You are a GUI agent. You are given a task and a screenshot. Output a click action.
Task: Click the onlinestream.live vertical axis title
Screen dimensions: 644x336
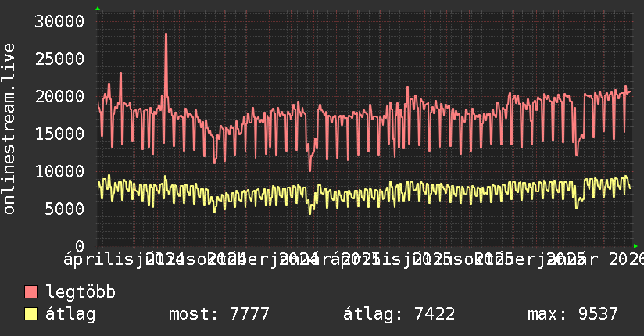(9, 129)
